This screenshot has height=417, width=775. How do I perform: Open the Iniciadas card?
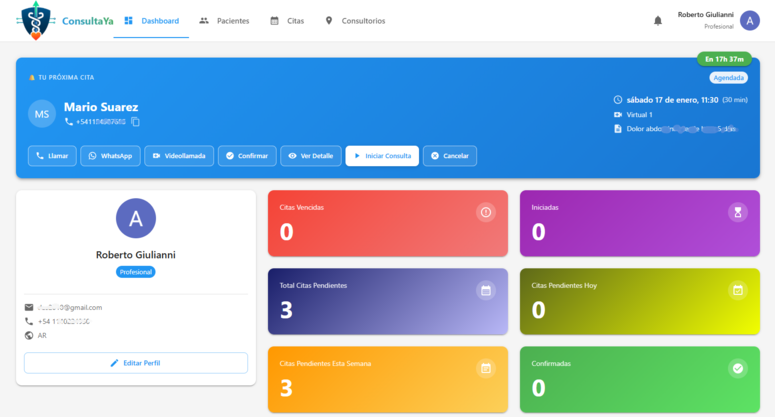(x=640, y=223)
